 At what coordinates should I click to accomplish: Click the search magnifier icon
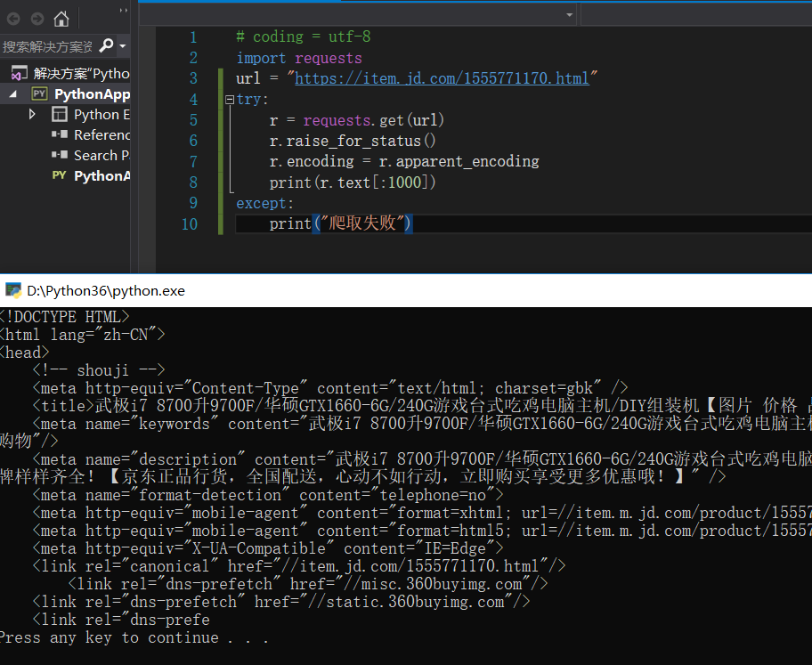pyautogui.click(x=106, y=45)
